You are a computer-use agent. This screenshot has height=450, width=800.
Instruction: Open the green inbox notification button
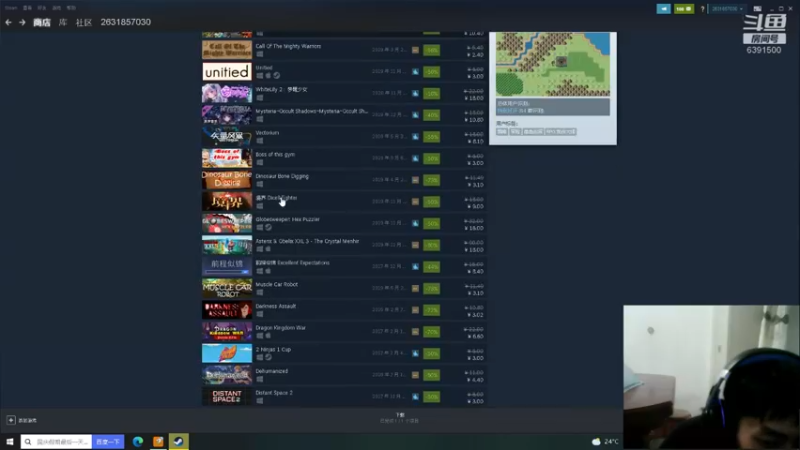(684, 9)
